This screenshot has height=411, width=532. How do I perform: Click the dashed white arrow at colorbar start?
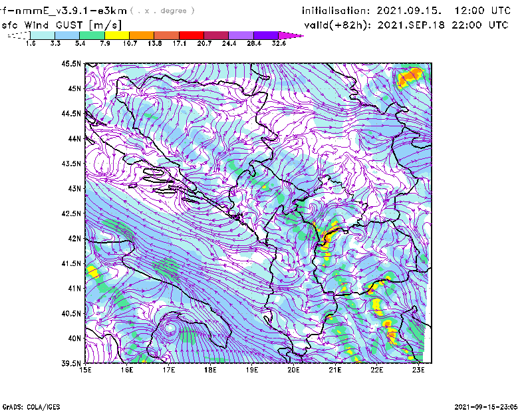(19, 35)
